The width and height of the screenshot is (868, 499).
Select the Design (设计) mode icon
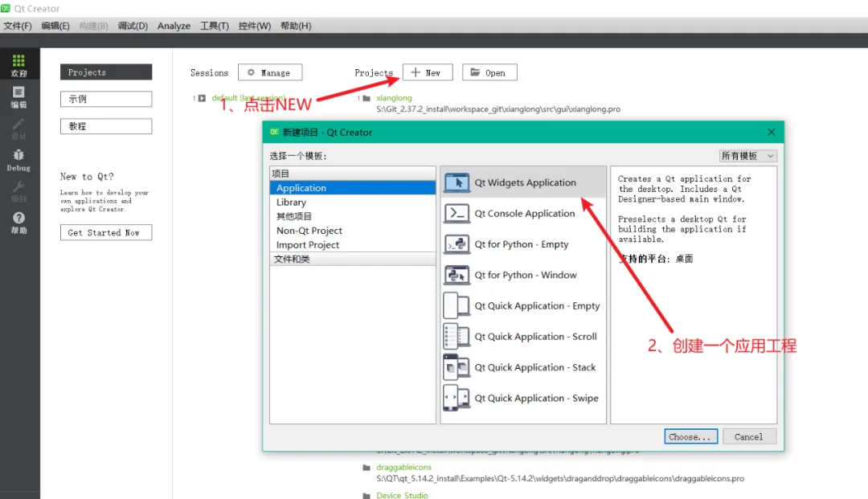(x=18, y=129)
